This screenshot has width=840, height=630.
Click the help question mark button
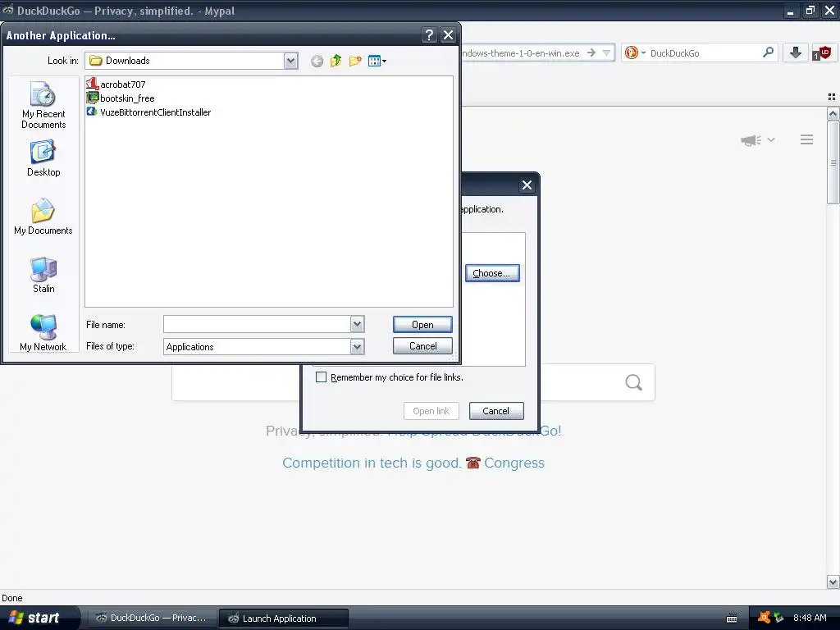pos(429,35)
